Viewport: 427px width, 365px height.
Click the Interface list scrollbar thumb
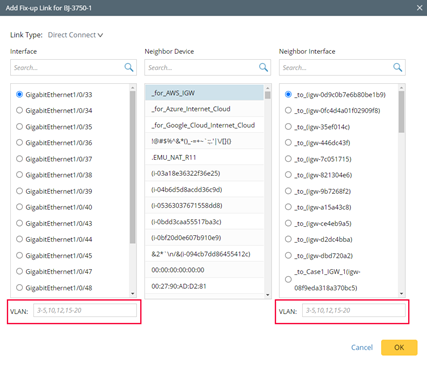tap(133, 167)
